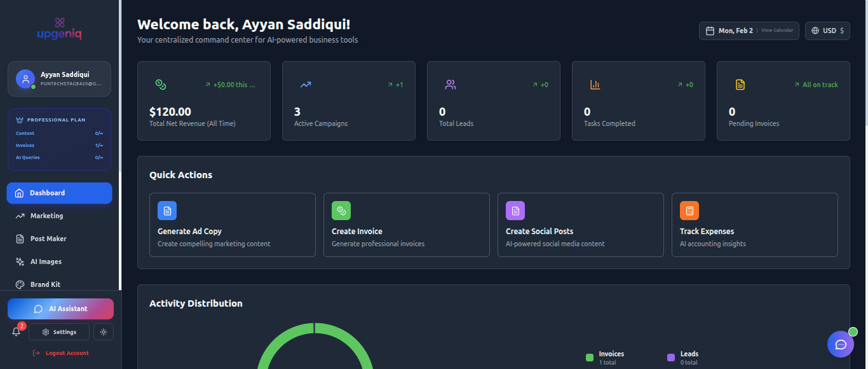Select the Create Social Posts purple icon
Image resolution: width=868 pixels, height=369 pixels.
(x=515, y=210)
